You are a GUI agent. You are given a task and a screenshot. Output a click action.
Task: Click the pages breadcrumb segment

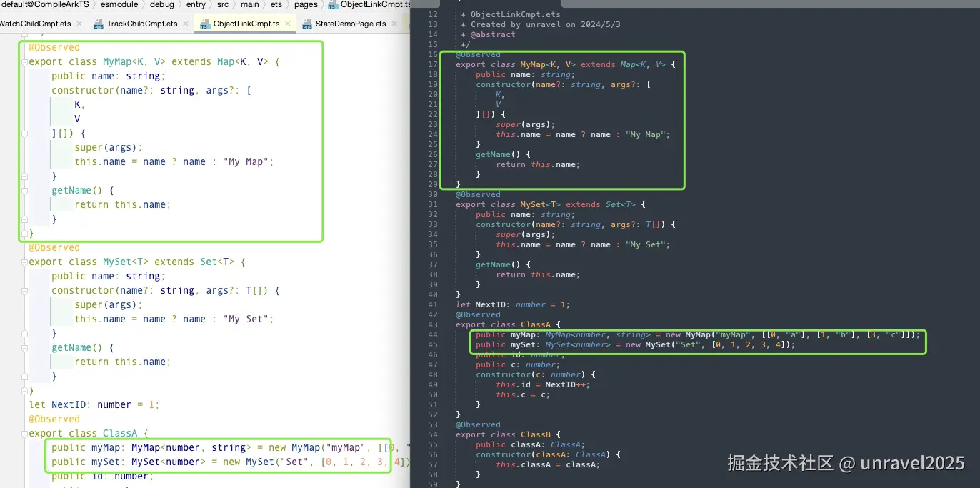click(306, 4)
